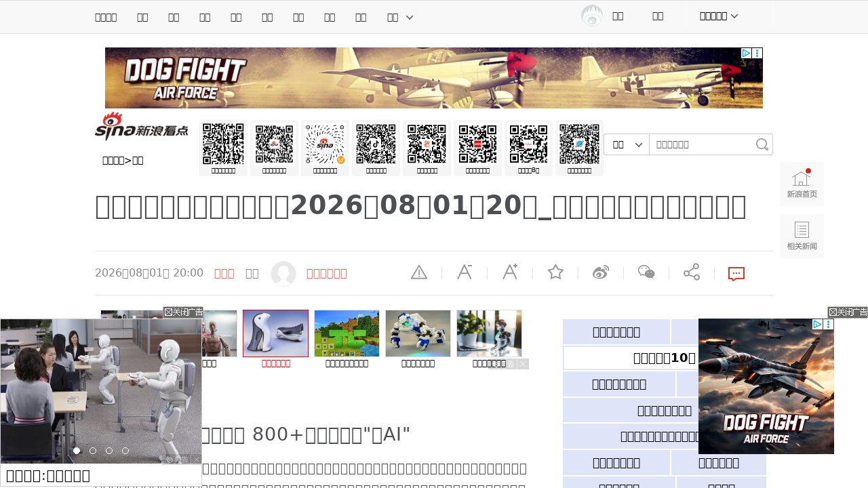This screenshot has width=868, height=488.
Task: Dismiss the small ad label under thumbnails
Action: pyautogui.click(x=523, y=364)
